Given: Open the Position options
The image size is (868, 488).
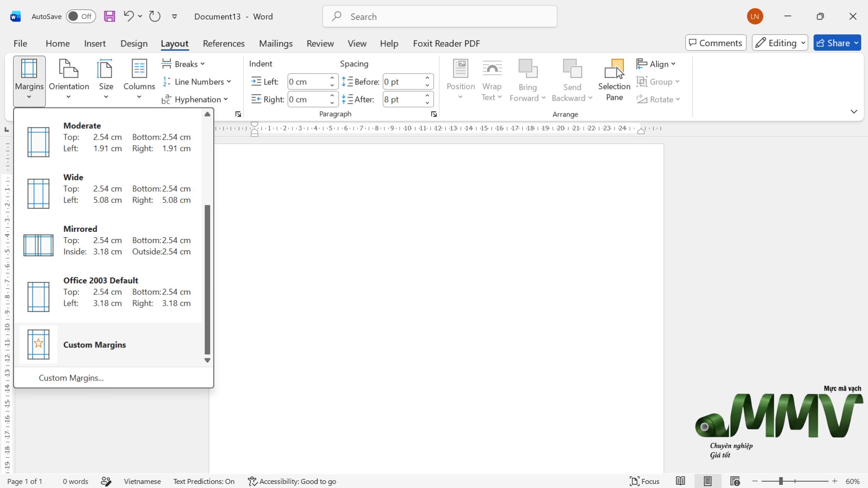Looking at the screenshot, I should coord(461,80).
